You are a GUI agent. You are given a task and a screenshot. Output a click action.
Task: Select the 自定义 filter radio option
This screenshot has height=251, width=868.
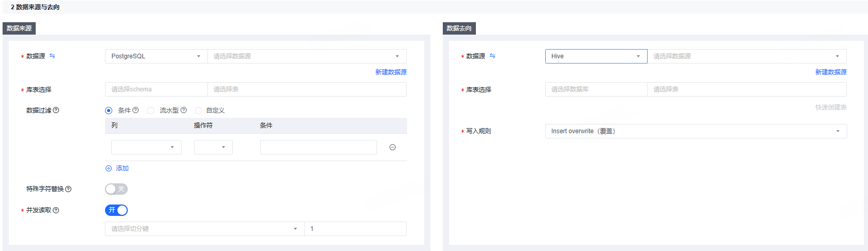pyautogui.click(x=199, y=111)
